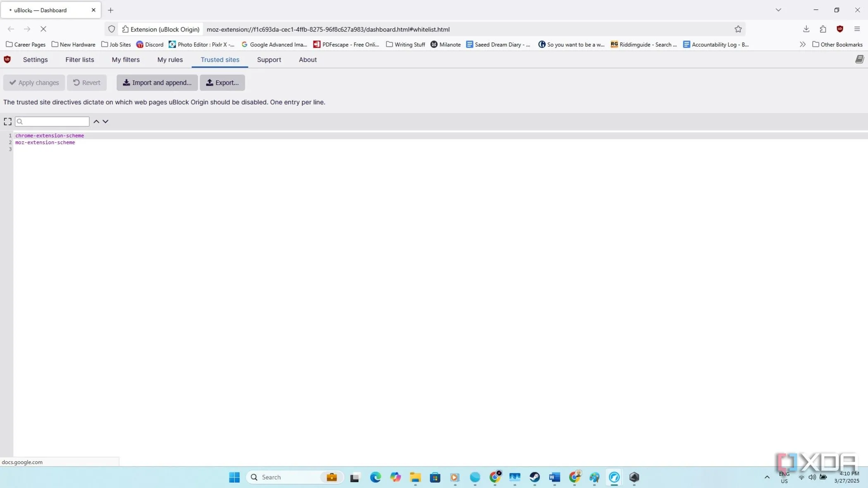Click the stop loading X button

pos(43,29)
